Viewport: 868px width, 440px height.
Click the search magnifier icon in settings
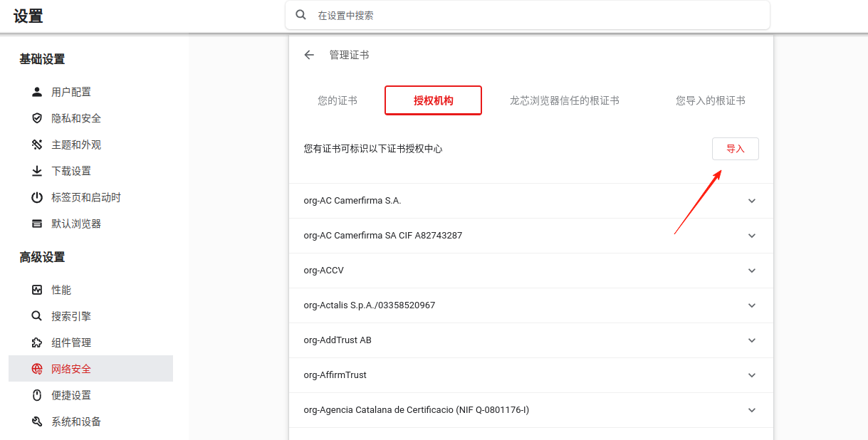[x=301, y=15]
